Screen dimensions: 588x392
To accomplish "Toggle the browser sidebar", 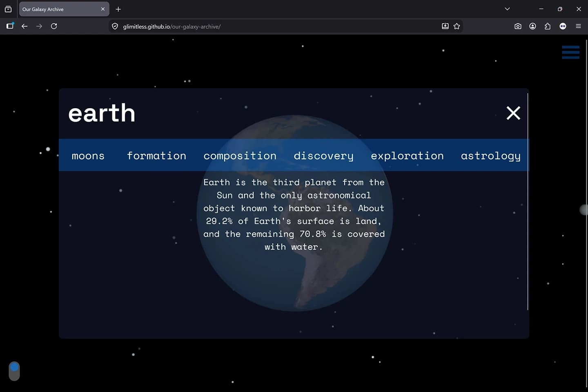I will 10,26.
